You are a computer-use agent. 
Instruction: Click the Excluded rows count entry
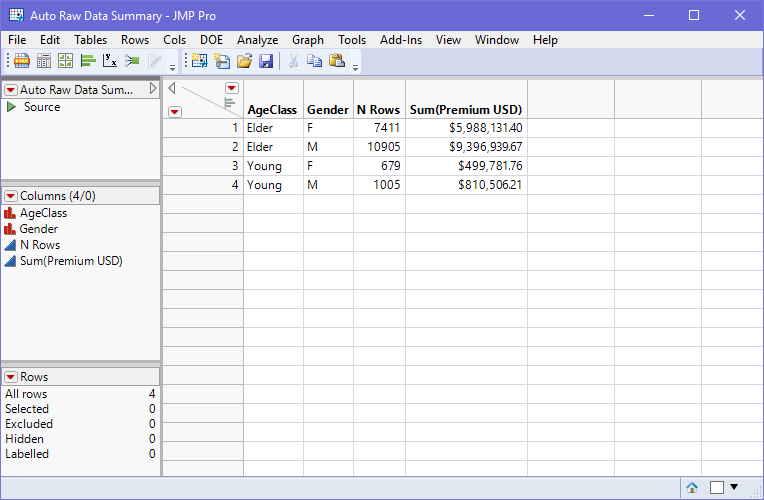tap(80, 424)
